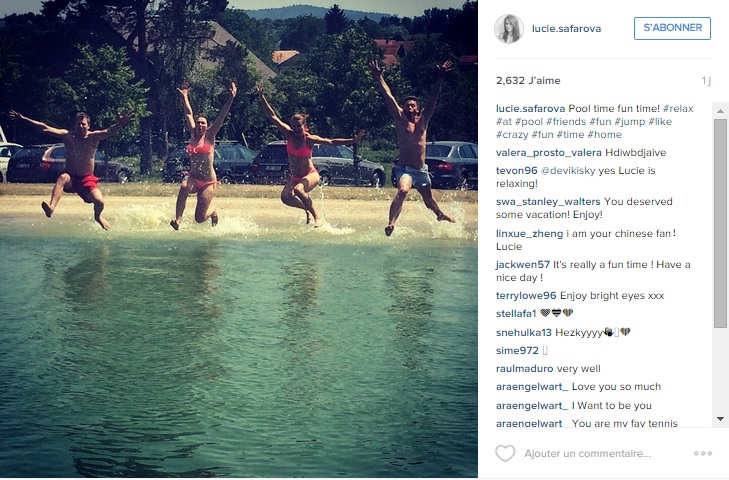
Task: Open the three-dot more options menu
Action: pos(702,453)
